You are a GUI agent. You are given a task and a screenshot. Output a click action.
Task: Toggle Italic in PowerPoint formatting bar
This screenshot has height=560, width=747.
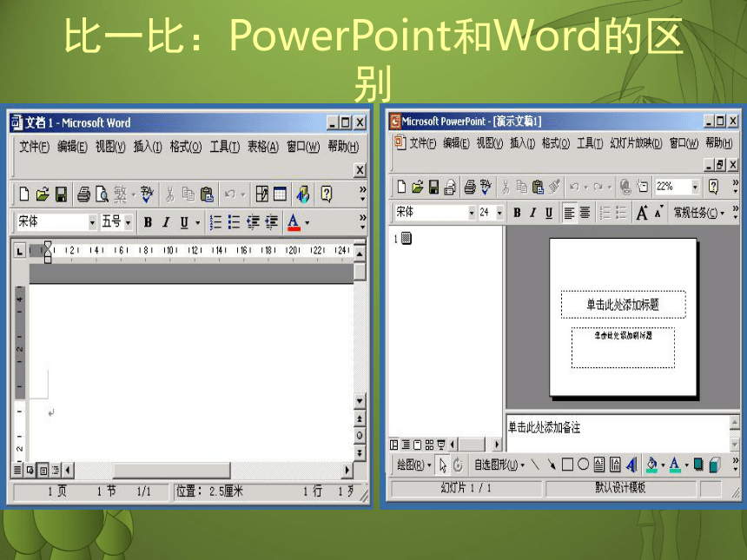pos(533,213)
